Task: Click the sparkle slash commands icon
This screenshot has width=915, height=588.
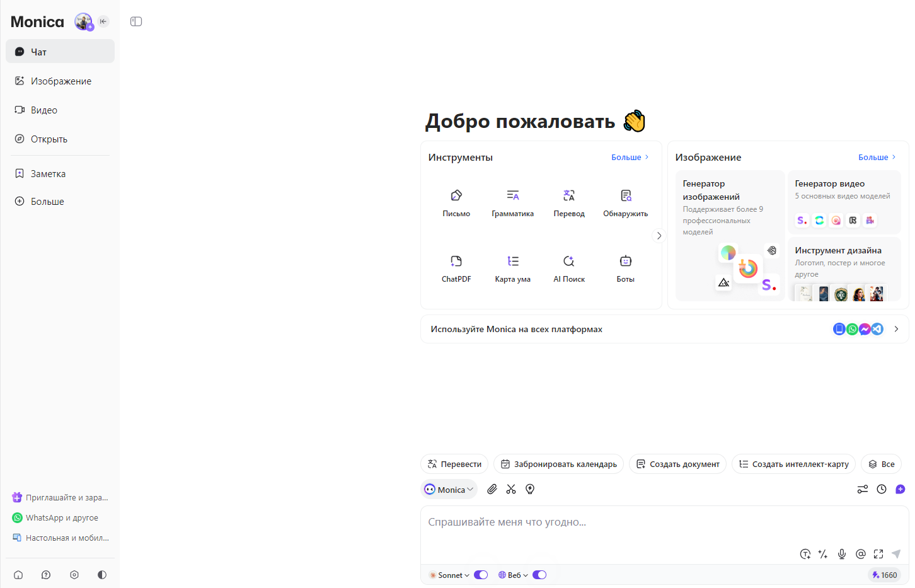Action: (823, 554)
